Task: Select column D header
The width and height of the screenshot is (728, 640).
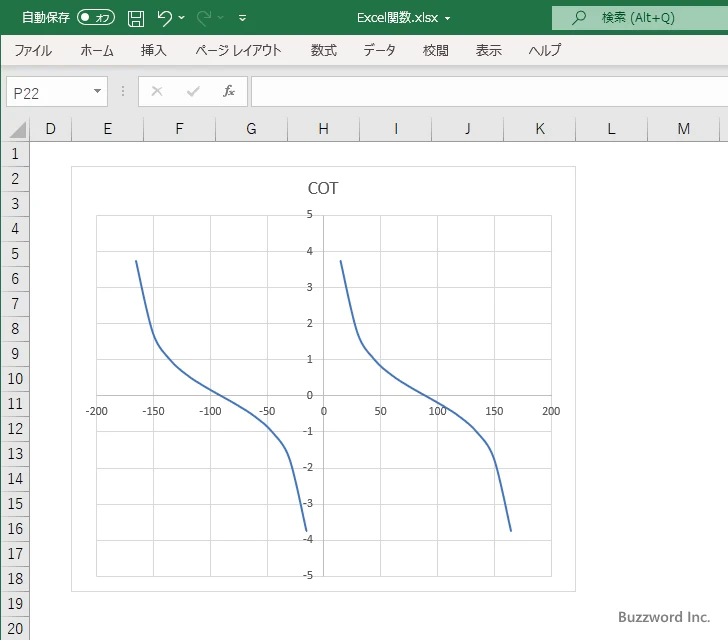Action: (x=51, y=129)
